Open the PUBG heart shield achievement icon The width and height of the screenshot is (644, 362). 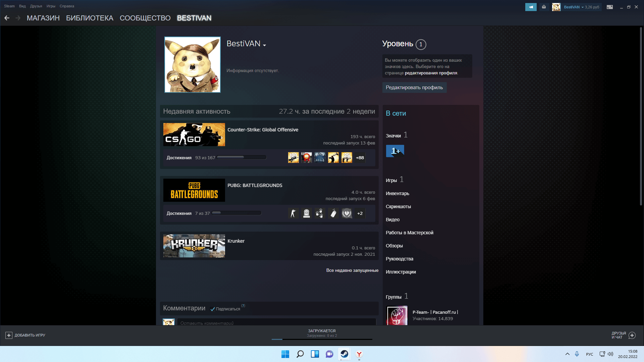347,213
